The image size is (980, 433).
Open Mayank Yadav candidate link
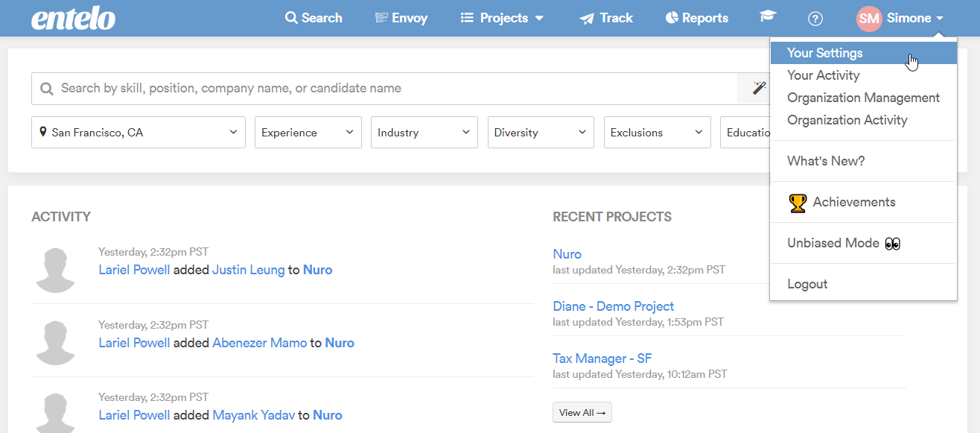pyautogui.click(x=253, y=415)
